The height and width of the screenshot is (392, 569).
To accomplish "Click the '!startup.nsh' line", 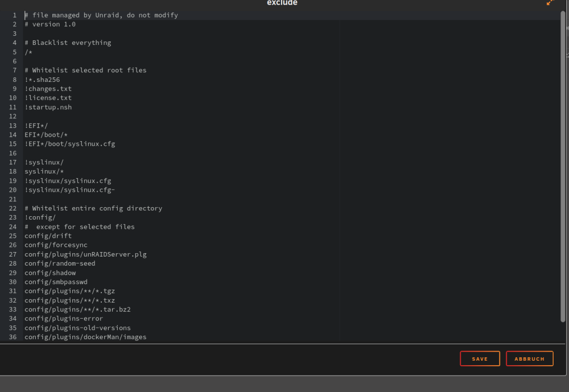I will pyautogui.click(x=48, y=107).
